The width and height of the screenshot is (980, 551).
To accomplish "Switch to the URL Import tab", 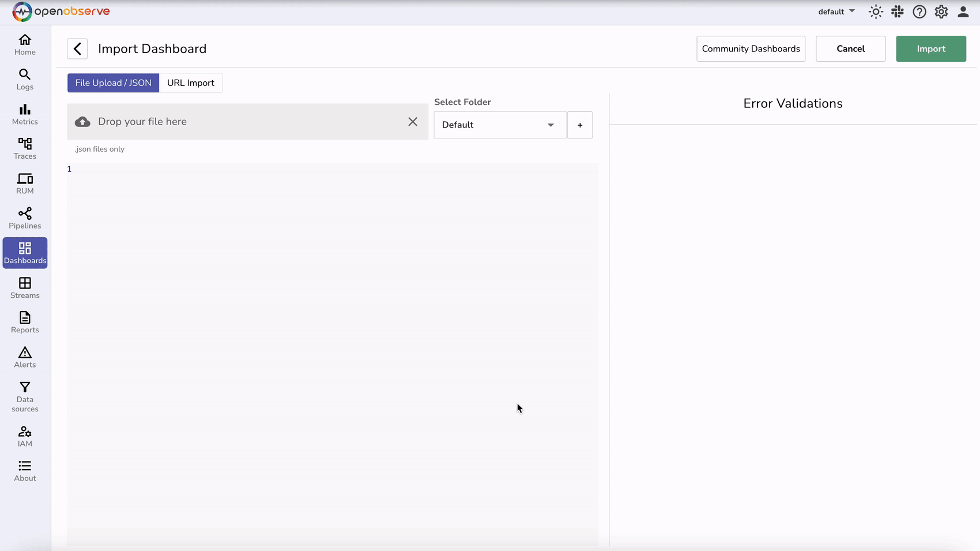I will pyautogui.click(x=190, y=83).
